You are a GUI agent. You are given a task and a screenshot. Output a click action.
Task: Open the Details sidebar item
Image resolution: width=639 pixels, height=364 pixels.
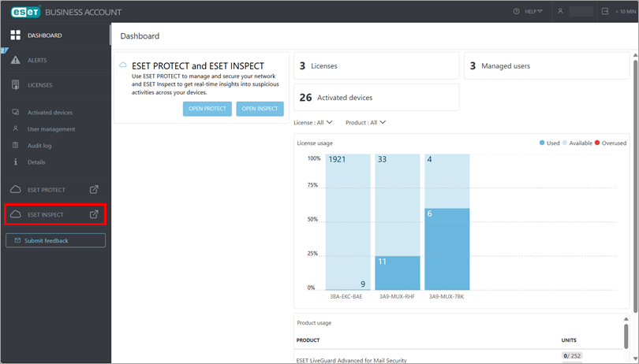tap(36, 162)
